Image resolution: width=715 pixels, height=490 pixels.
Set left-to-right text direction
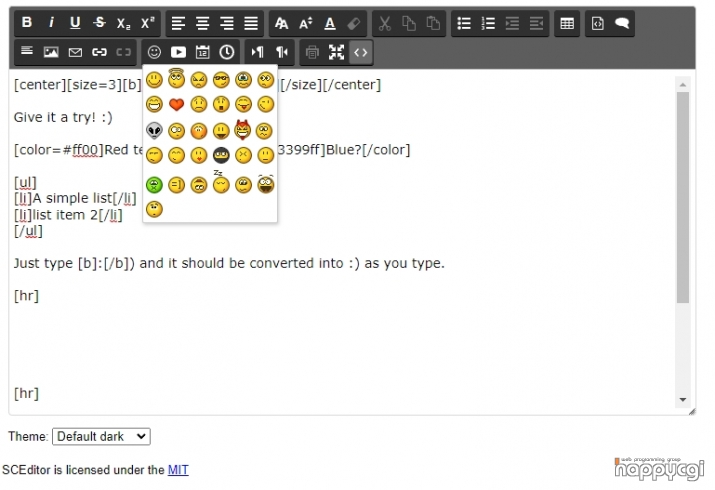[x=257, y=52]
